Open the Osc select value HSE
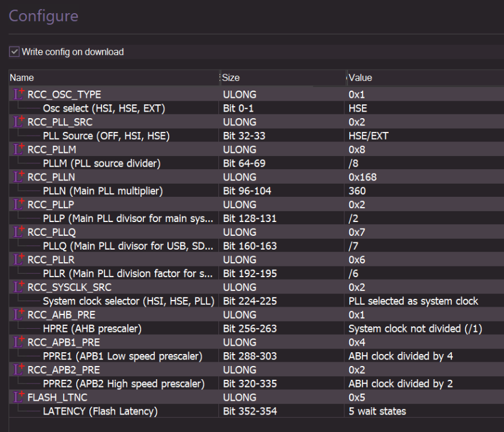This screenshot has width=504, height=432. [x=358, y=109]
